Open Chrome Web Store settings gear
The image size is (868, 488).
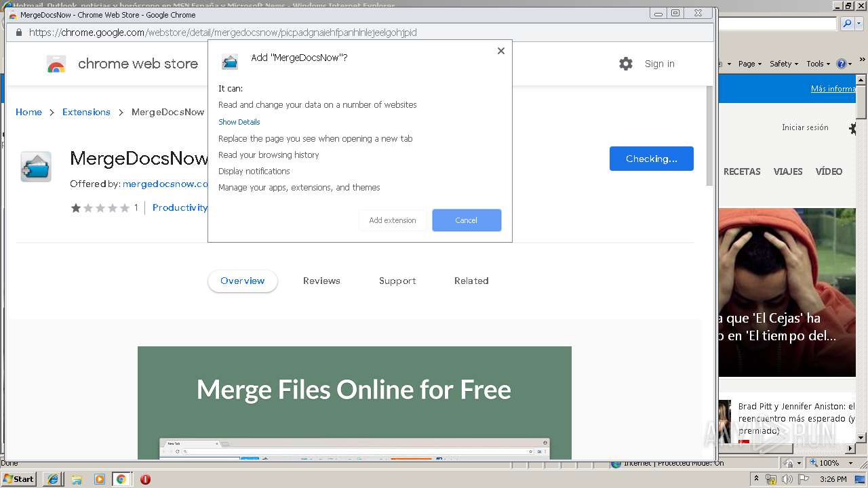coord(626,64)
